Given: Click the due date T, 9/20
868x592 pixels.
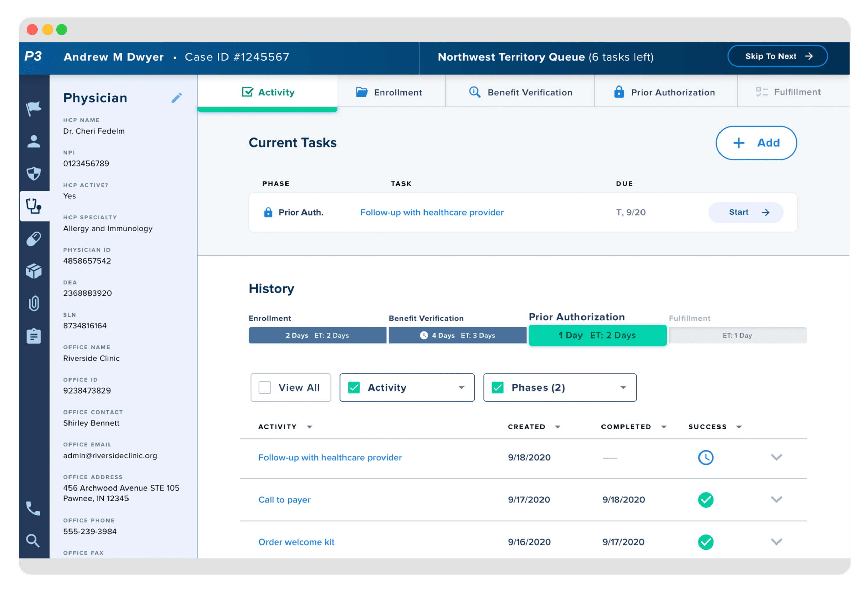Looking at the screenshot, I should click(631, 212).
